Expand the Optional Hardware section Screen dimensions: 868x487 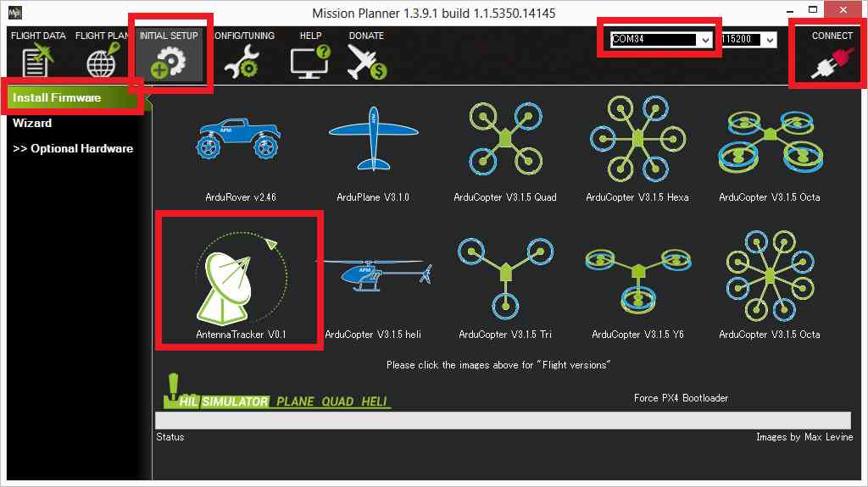pos(73,148)
